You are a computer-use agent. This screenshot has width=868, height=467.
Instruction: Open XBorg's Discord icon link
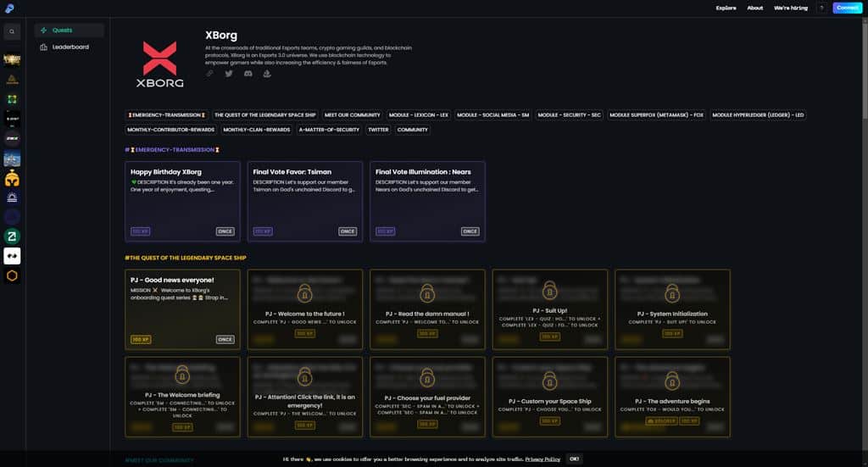click(248, 74)
